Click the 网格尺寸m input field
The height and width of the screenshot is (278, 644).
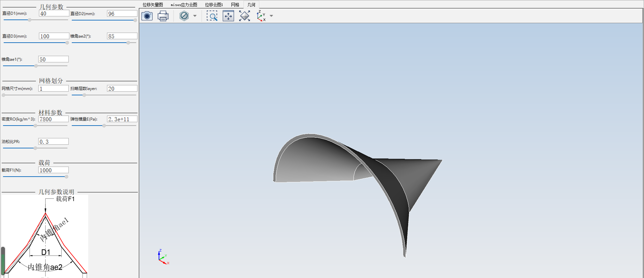pos(53,88)
